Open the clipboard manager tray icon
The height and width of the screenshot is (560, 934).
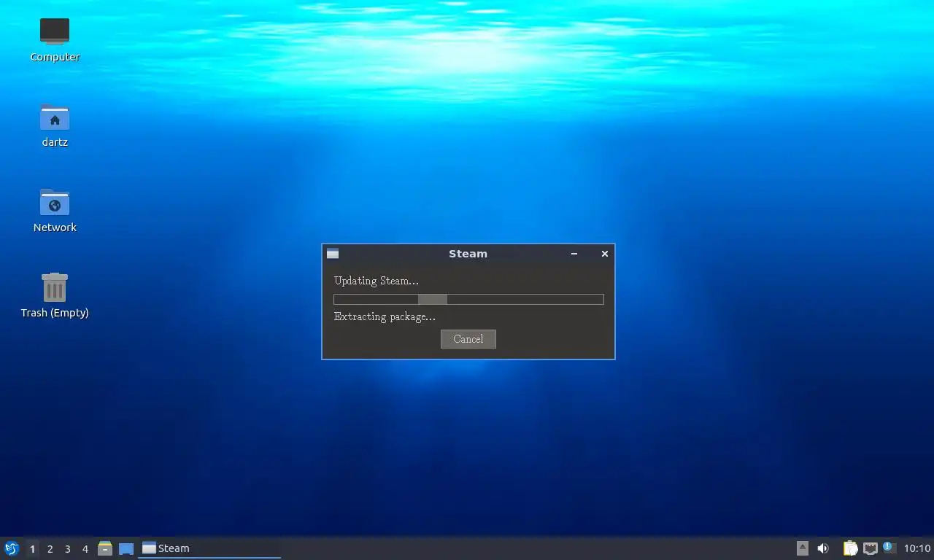(x=851, y=548)
